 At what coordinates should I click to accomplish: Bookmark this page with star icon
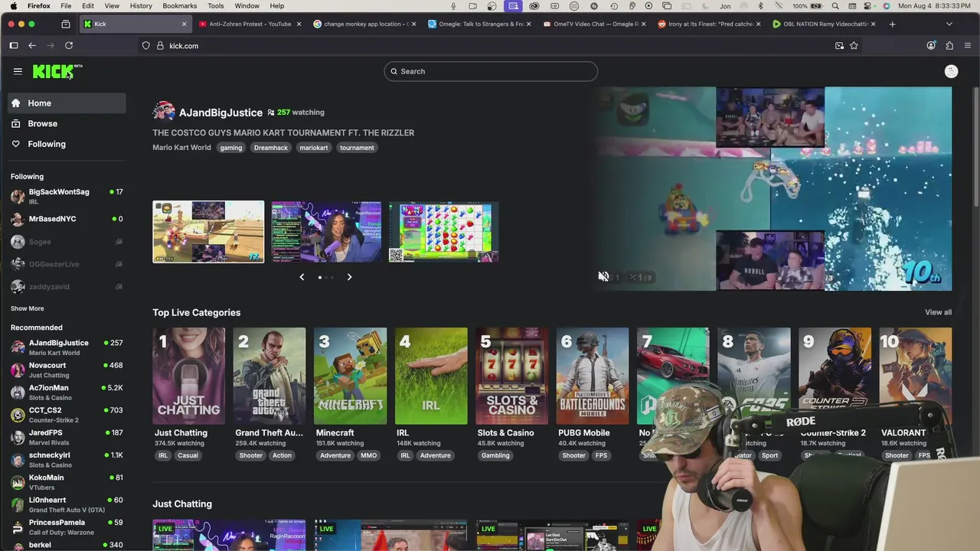pyautogui.click(x=854, y=45)
